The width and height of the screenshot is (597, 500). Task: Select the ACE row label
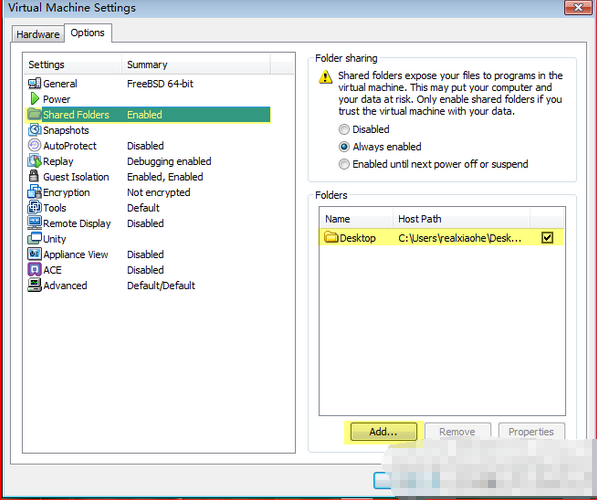tap(52, 270)
